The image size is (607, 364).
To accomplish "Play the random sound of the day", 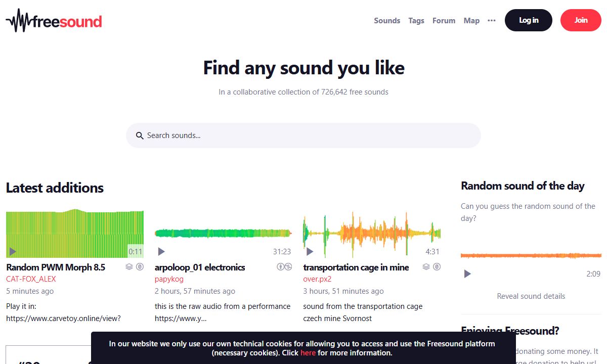I will 467,274.
